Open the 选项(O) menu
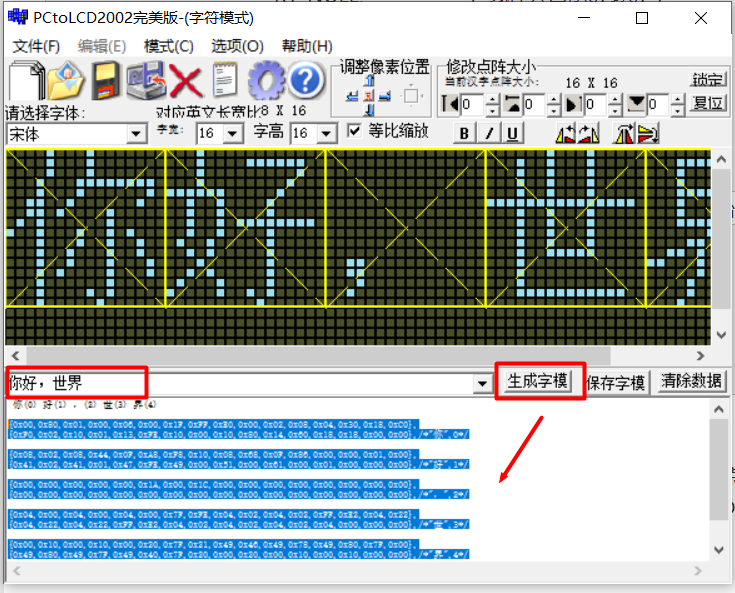Screen dimensions: 735x593 coord(237,46)
